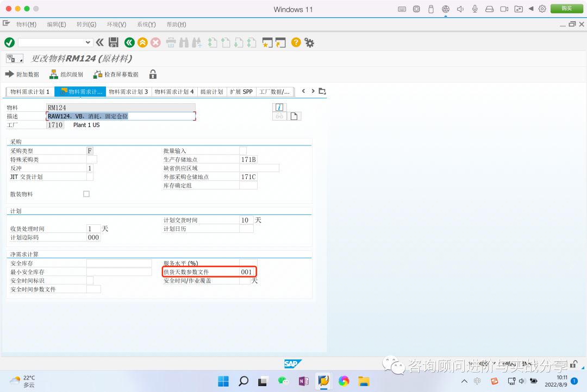Check the 散装物料 checkbox
Image resolution: width=587 pixels, height=392 pixels.
(x=86, y=194)
